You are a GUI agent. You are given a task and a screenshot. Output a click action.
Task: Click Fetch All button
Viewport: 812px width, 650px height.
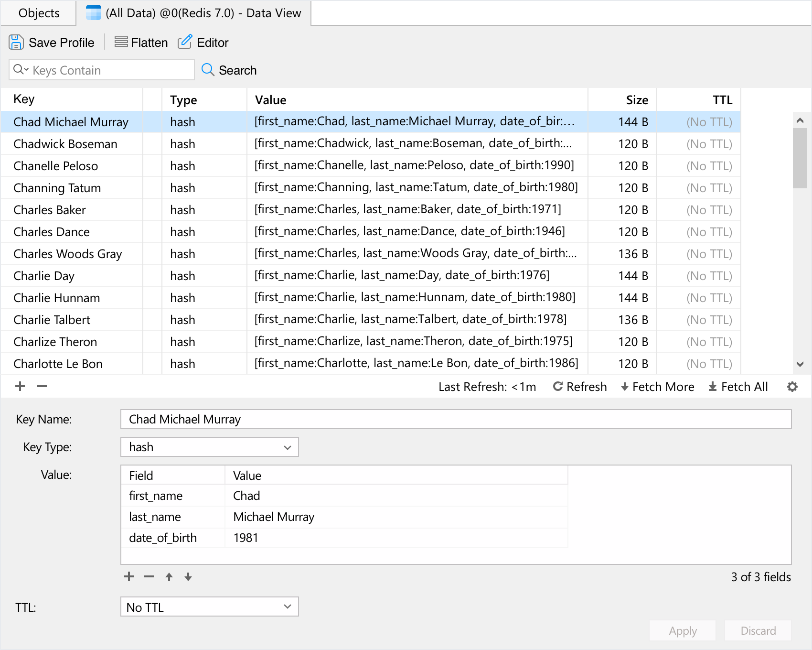(x=738, y=387)
